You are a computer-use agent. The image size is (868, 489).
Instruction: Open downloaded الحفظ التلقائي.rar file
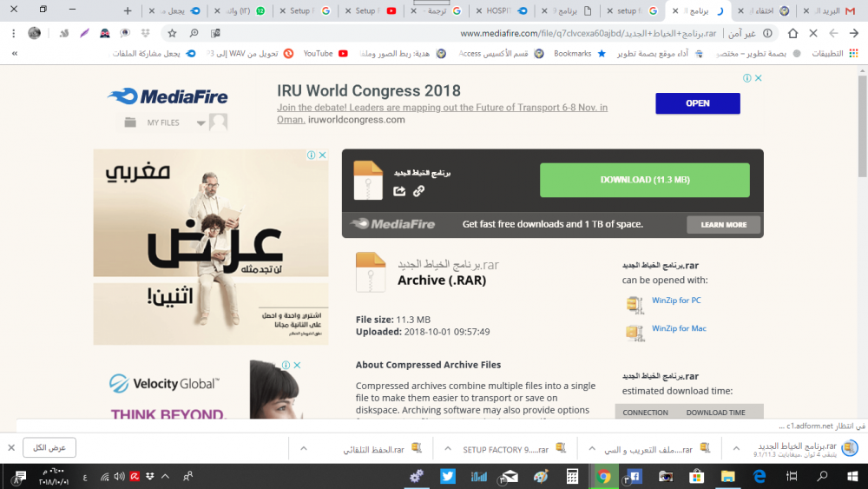382,449
